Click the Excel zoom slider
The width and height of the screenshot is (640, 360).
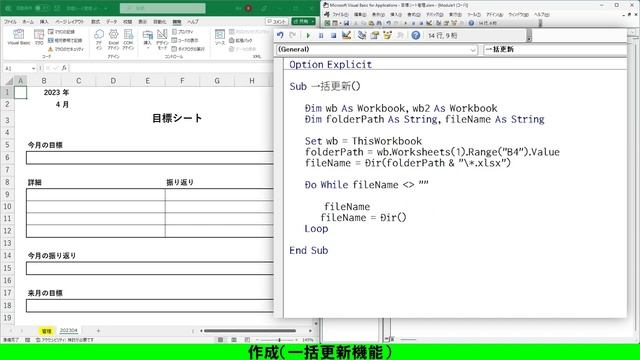(x=279, y=340)
